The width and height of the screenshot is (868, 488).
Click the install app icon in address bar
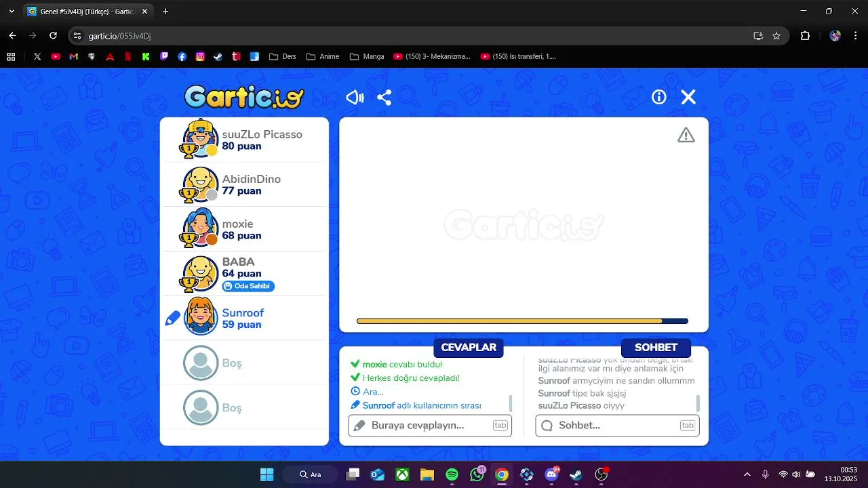pos(758,36)
